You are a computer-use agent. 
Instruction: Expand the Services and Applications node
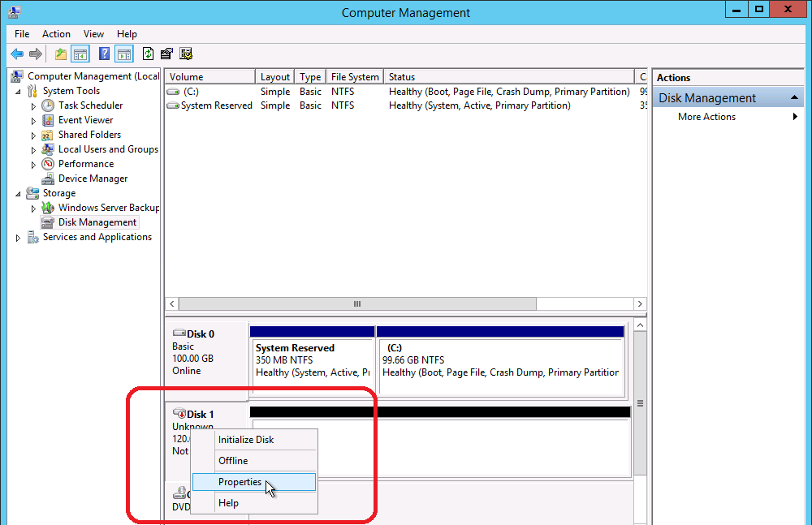(19, 238)
